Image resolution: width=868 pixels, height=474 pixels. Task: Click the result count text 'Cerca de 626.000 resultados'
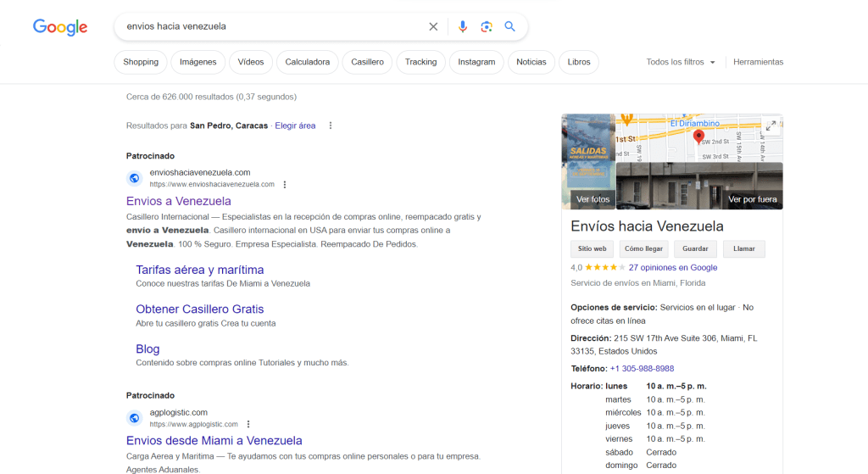point(180,97)
